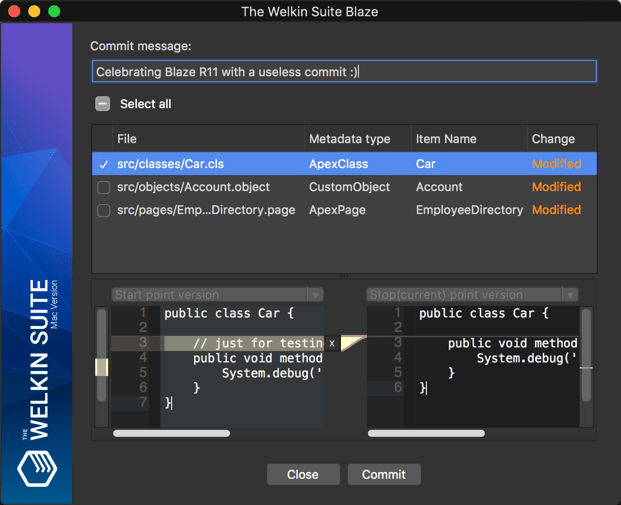
Task: Select the src/classes/Car.cls file name
Action: coord(170,164)
